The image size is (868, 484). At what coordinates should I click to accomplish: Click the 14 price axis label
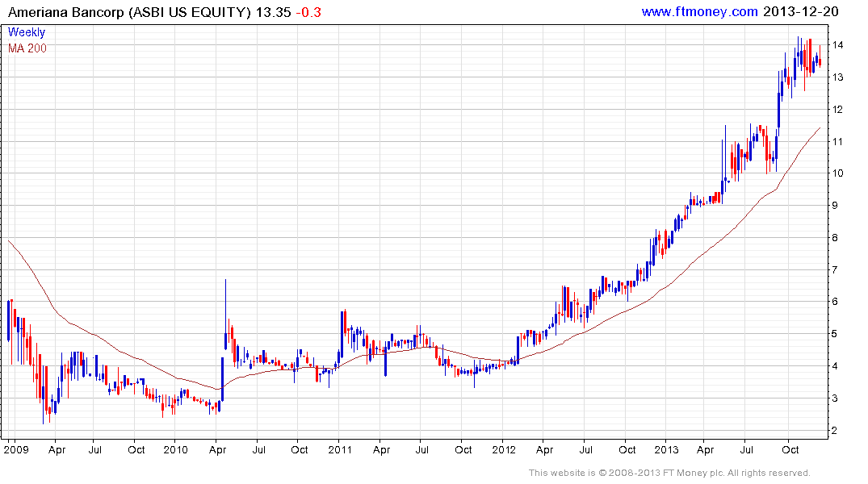point(837,45)
